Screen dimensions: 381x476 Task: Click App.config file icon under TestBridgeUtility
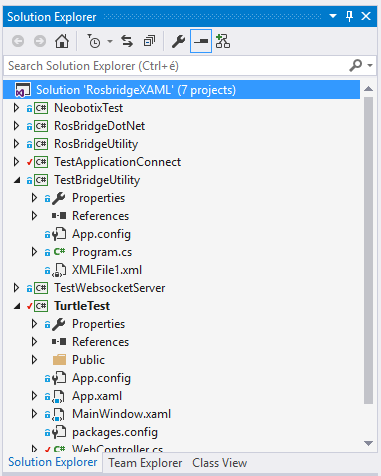click(59, 234)
